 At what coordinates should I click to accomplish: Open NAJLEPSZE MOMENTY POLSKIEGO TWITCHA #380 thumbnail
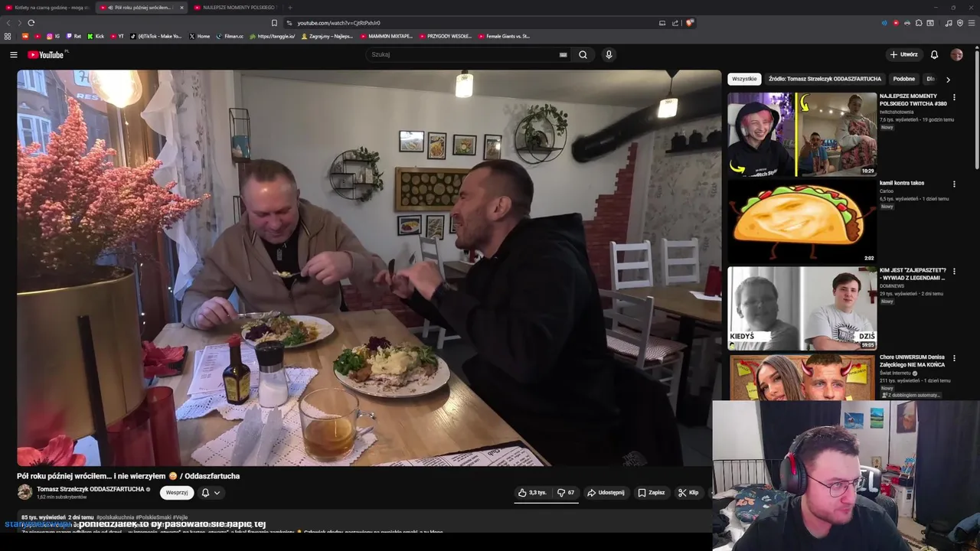(x=802, y=135)
